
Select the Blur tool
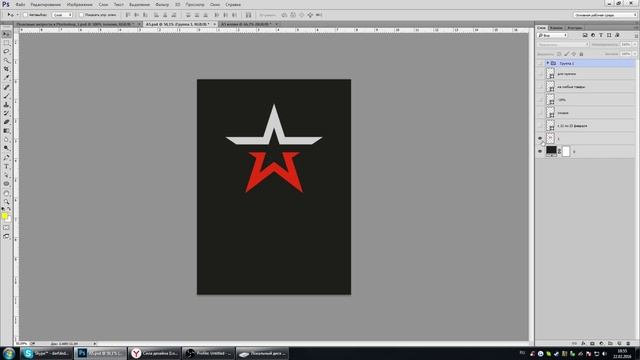point(6,140)
